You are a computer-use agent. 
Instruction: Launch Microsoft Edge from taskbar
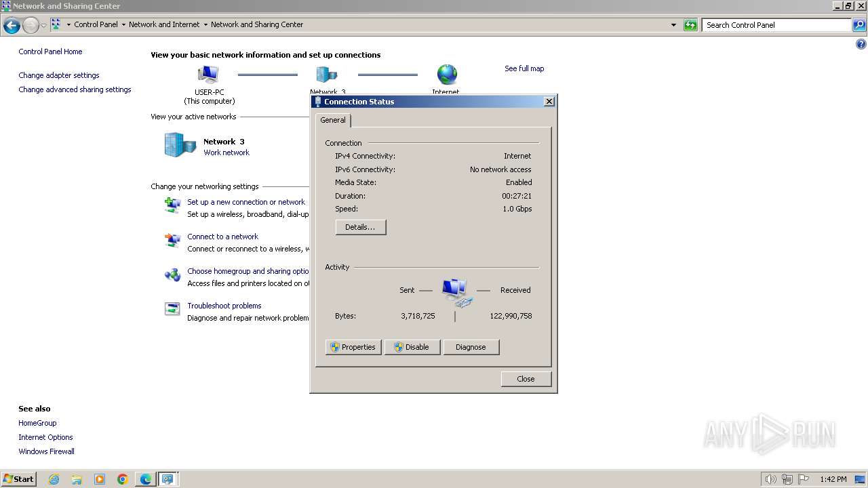(x=146, y=479)
